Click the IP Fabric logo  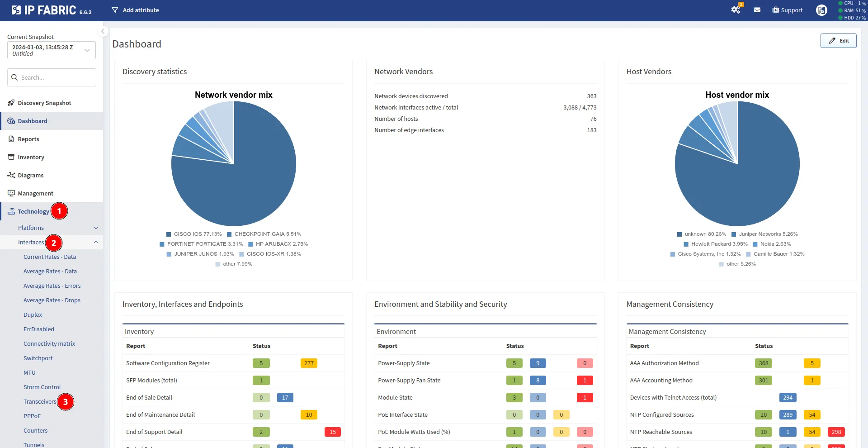(x=51, y=10)
